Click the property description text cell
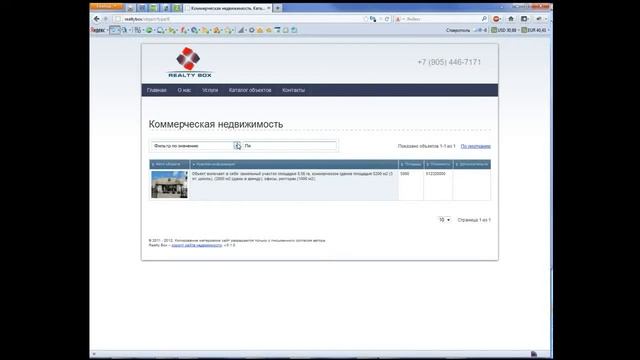This screenshot has width=640, height=360. point(294,184)
